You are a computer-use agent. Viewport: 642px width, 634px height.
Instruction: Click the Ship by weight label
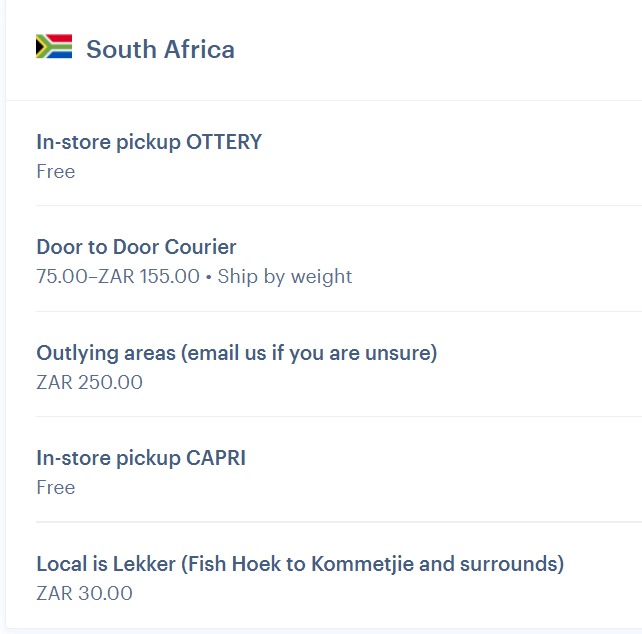[x=285, y=277]
